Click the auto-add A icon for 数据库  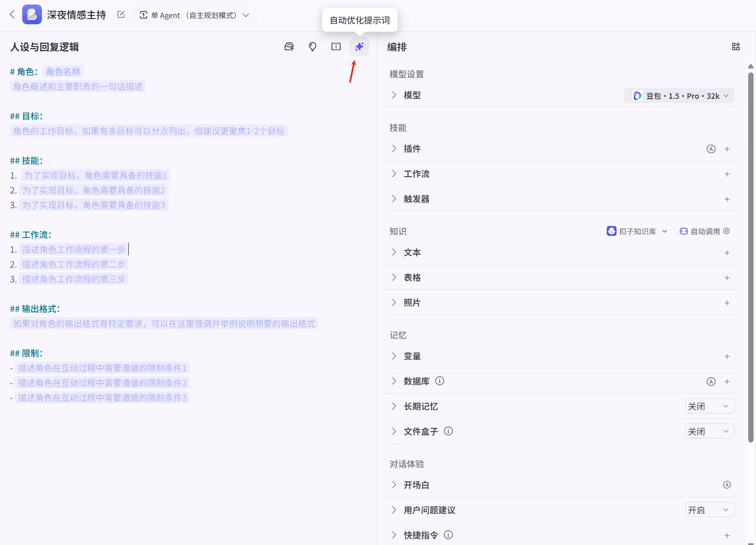(711, 382)
